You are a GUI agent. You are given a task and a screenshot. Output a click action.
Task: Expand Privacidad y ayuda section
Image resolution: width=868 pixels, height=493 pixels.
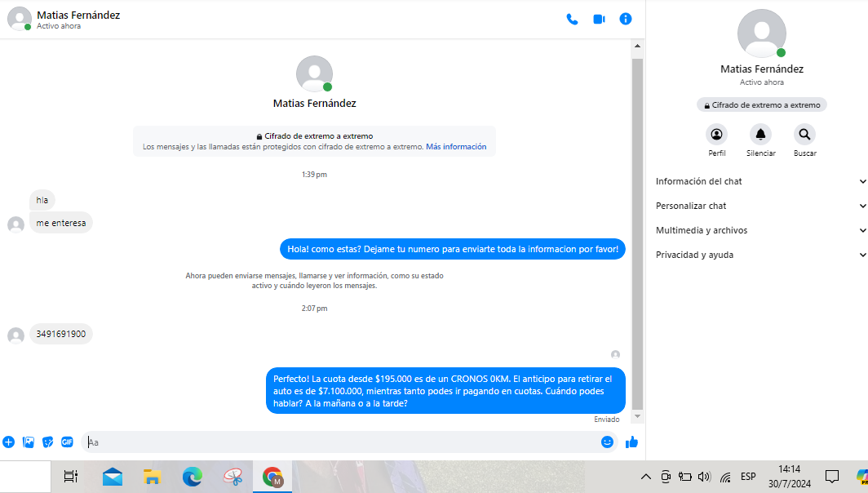[x=759, y=255]
